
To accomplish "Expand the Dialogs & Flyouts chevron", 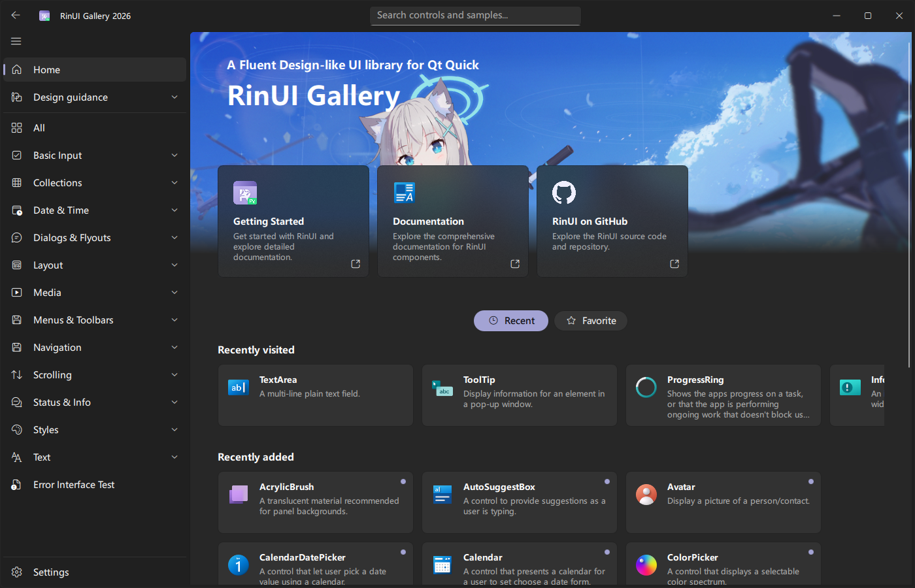I will pyautogui.click(x=175, y=238).
